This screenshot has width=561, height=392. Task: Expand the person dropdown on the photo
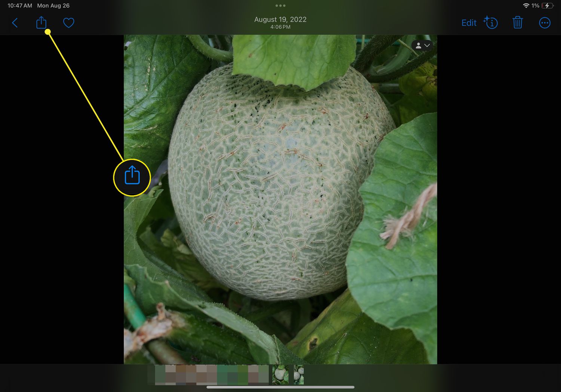point(422,46)
